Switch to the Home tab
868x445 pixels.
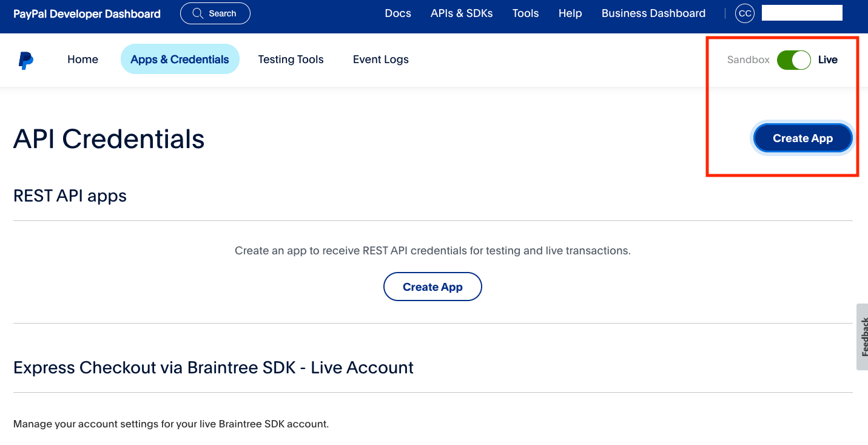[x=82, y=59]
